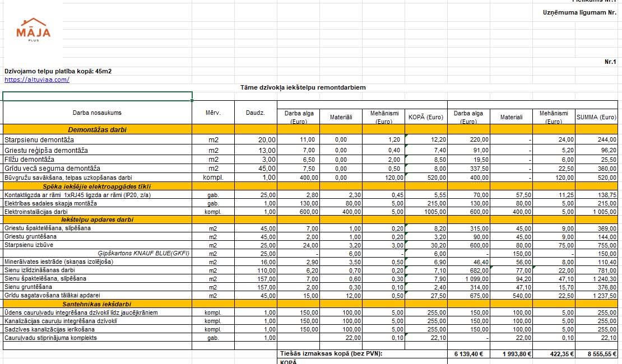Select 'Cauruļvadu stiprinājuma komplekts' cell
622x364 pixels.
tap(97, 338)
